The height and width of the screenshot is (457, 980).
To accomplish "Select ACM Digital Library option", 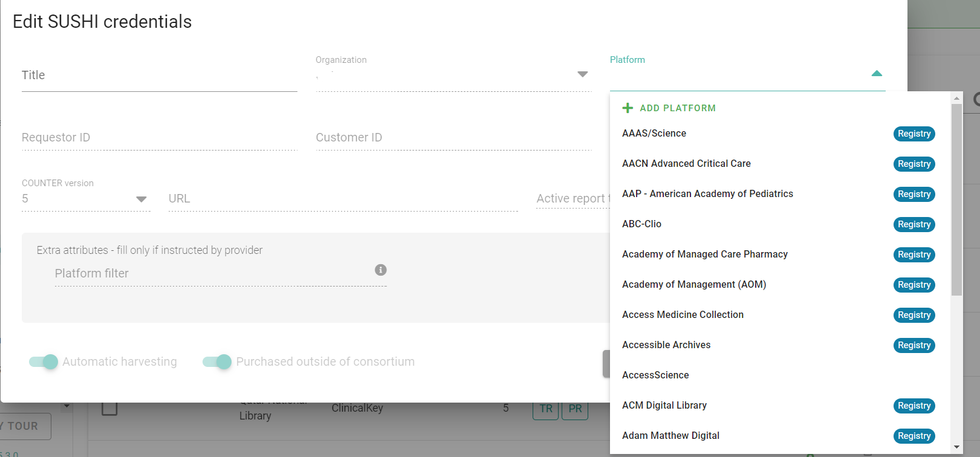I will (779, 406).
